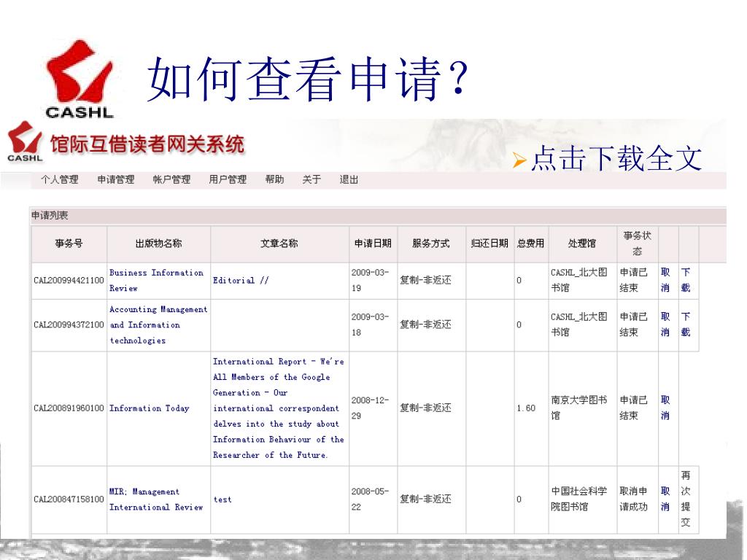The image size is (747, 560).
Task: Select transaction number CAL200891960100
Action: 69,408
